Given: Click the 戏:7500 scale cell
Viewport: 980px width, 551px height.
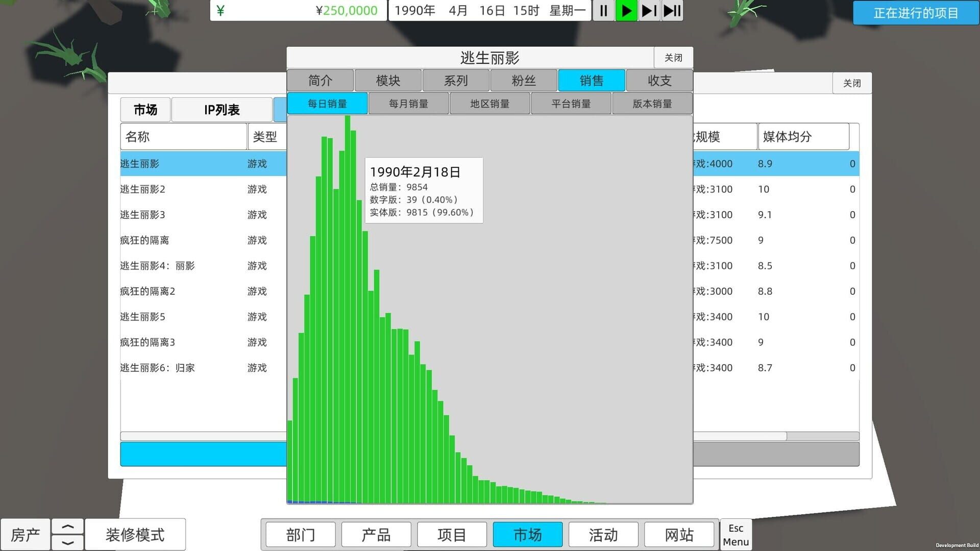Looking at the screenshot, I should 713,240.
